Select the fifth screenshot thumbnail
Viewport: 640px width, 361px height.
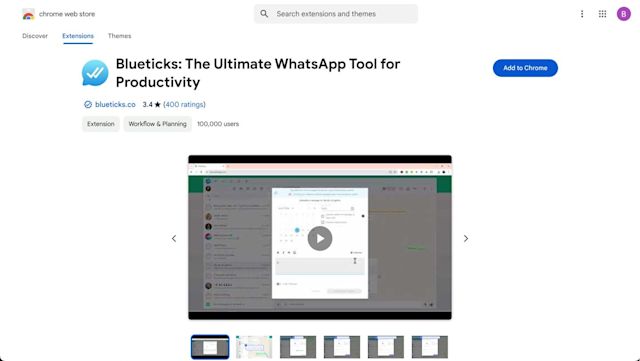click(x=386, y=347)
